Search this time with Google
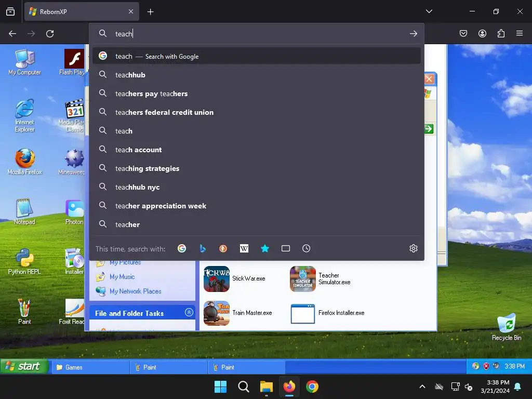This screenshot has width=532, height=399. coord(182,248)
